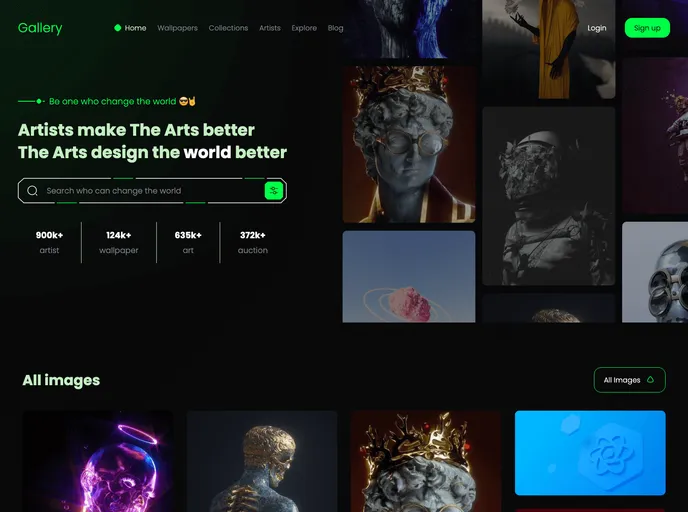The height and width of the screenshot is (512, 688).
Task: Open the purple background figure image
Action: [655, 135]
